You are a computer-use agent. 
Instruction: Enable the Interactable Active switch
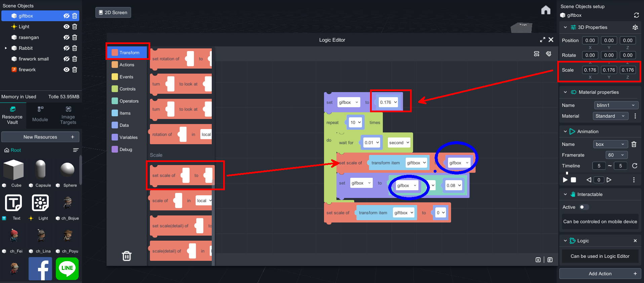[x=584, y=207]
